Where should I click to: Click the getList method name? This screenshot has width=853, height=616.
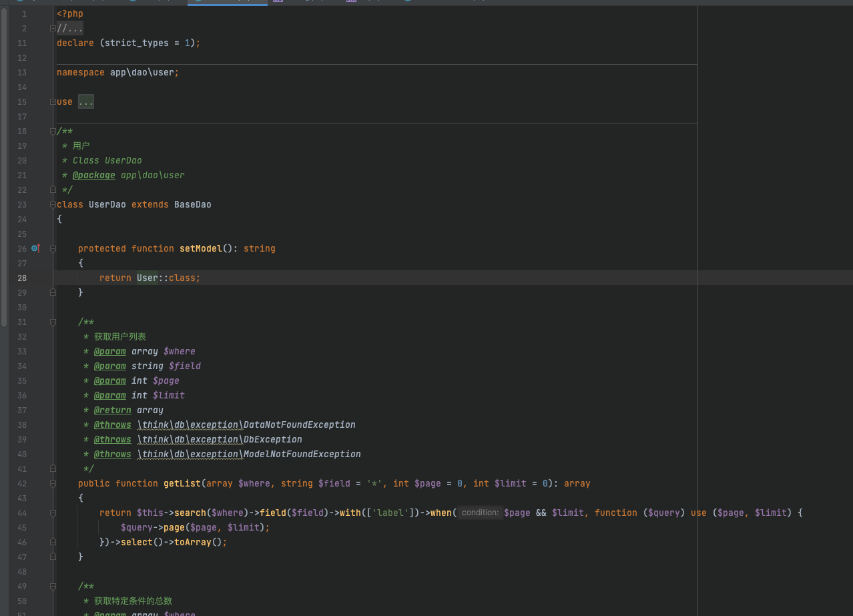pos(182,483)
